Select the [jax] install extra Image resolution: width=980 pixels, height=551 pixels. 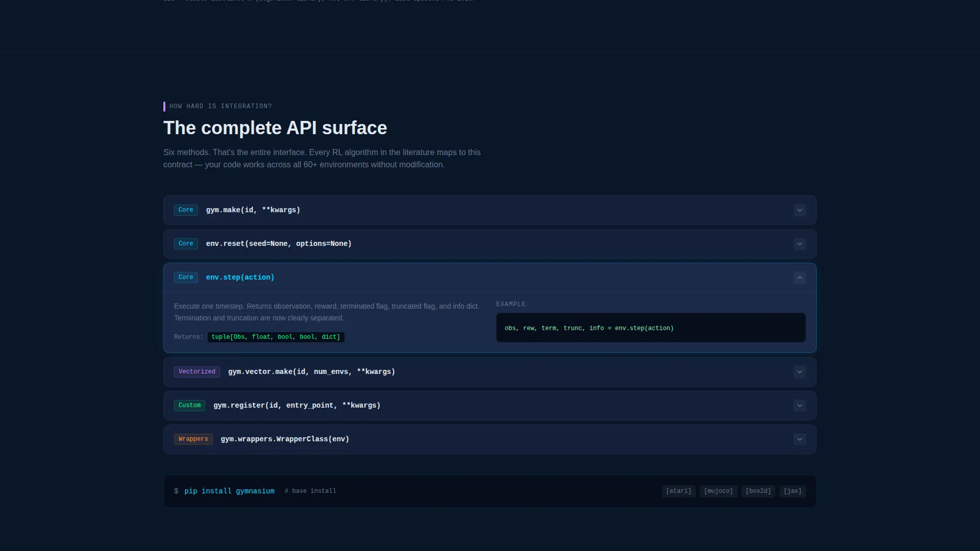point(792,491)
